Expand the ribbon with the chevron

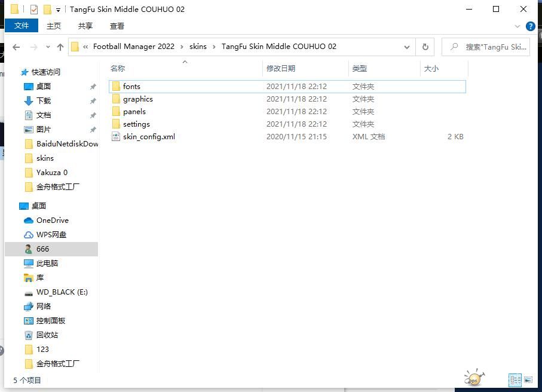(x=517, y=26)
